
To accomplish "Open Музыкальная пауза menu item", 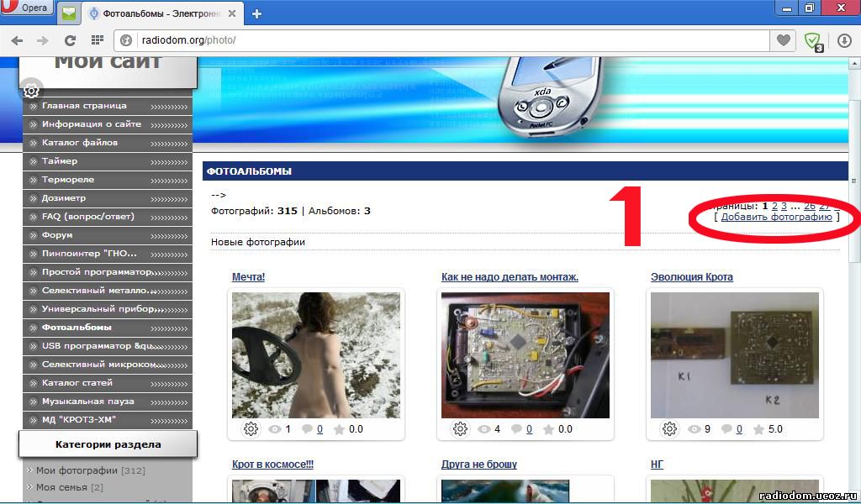I will [x=108, y=402].
